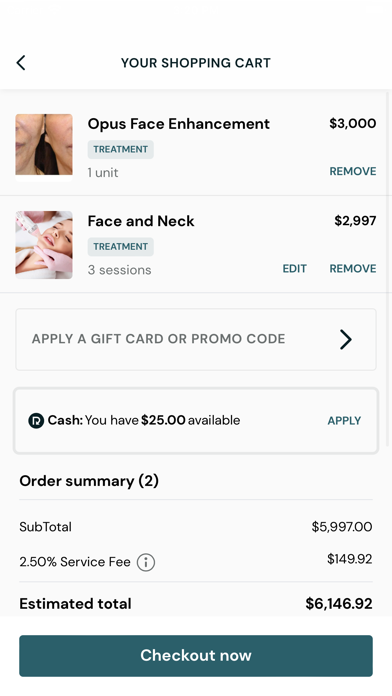Tap the back arrow icon

pos(21,63)
